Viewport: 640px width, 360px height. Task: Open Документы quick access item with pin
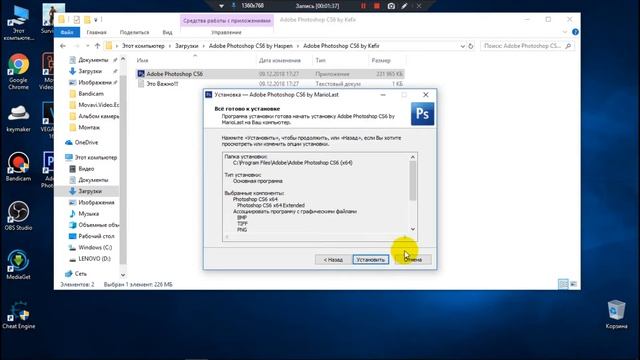pyautogui.click(x=93, y=60)
